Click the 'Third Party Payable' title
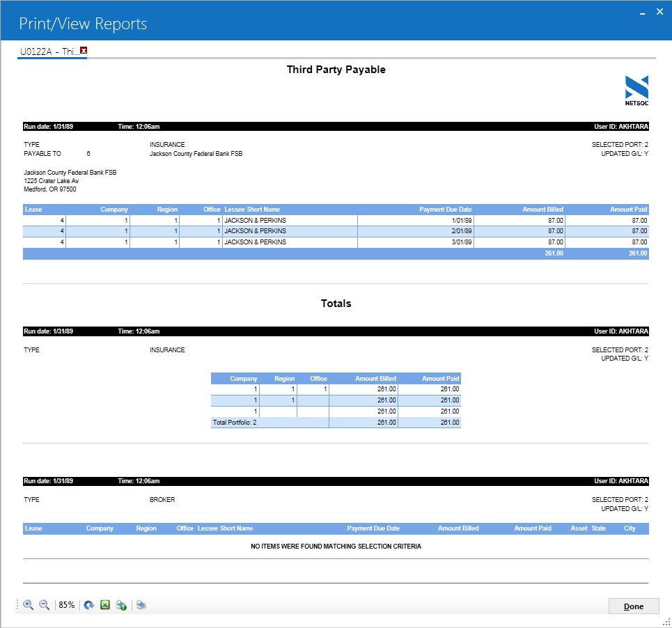This screenshot has height=628, width=672. click(336, 70)
